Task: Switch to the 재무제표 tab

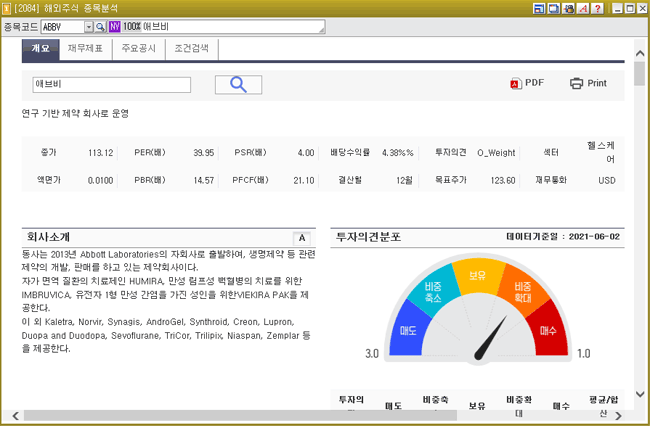Action: [85, 49]
